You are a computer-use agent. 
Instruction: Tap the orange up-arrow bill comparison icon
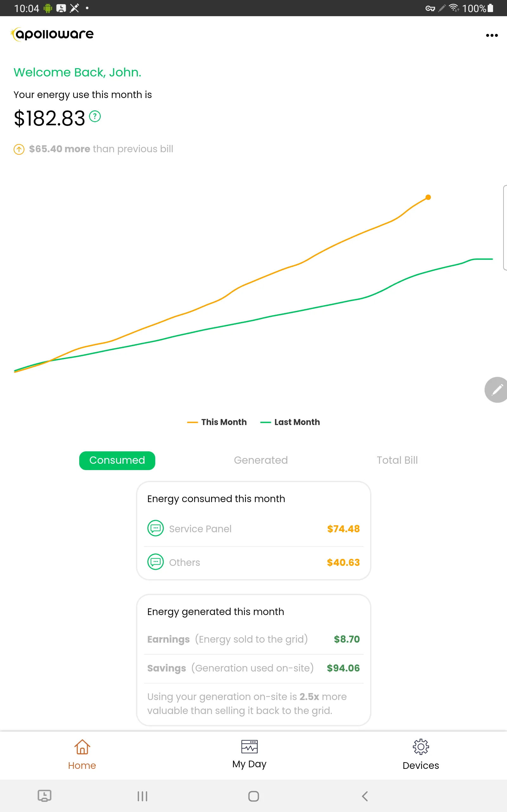click(19, 149)
